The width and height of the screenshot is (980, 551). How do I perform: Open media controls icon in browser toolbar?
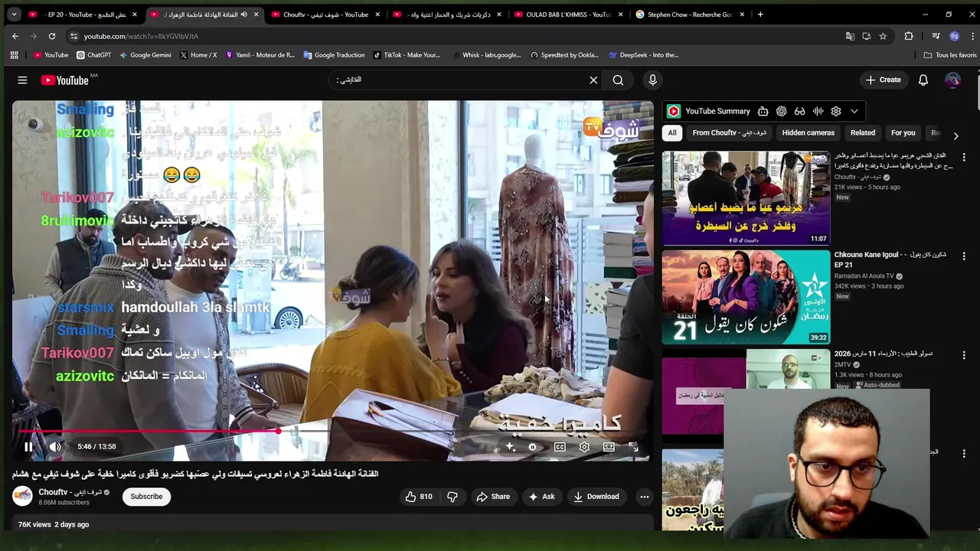[x=936, y=36]
